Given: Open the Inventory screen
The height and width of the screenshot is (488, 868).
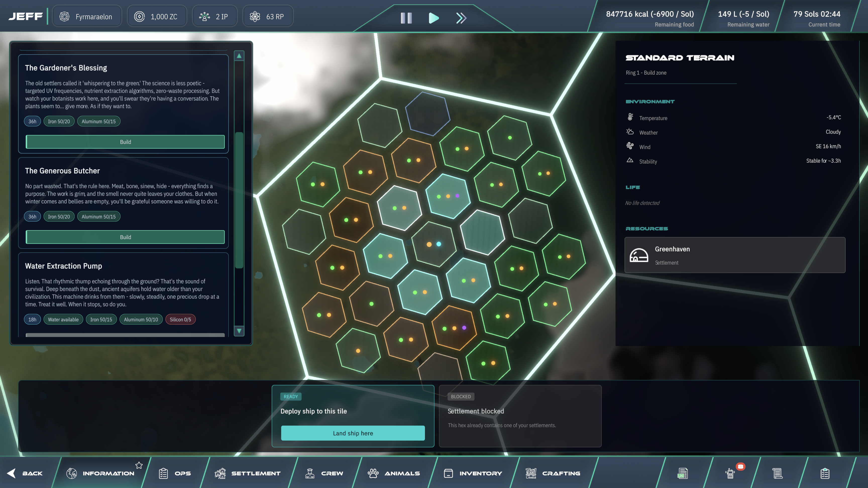Looking at the screenshot, I should (x=473, y=473).
